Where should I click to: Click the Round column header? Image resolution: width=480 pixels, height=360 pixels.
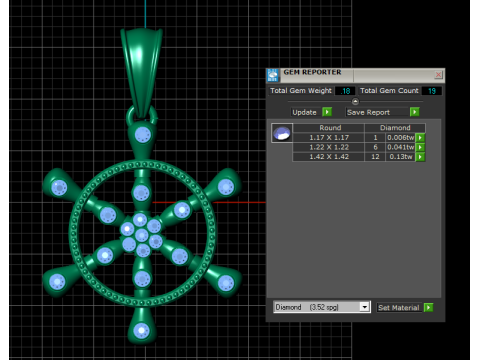coord(330,128)
